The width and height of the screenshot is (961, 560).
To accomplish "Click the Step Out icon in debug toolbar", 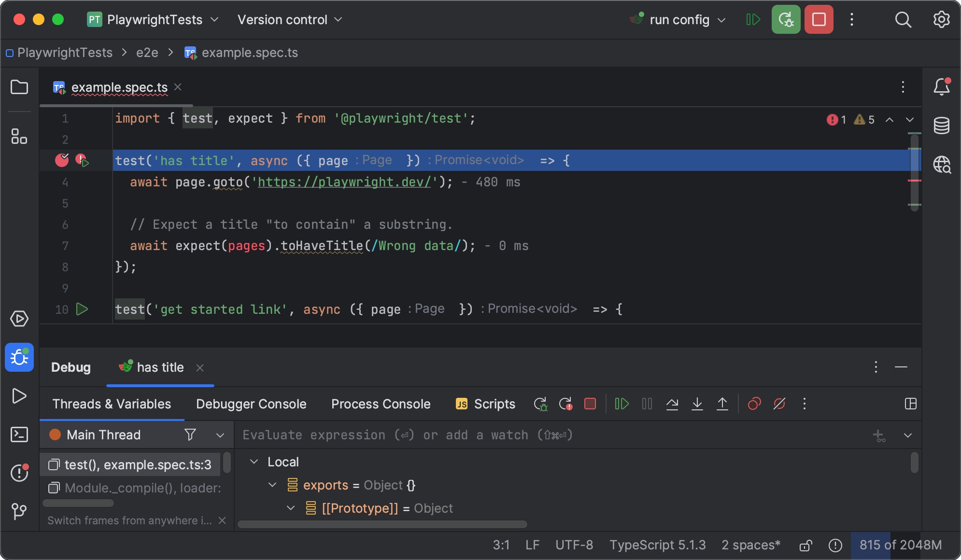I will [x=722, y=404].
